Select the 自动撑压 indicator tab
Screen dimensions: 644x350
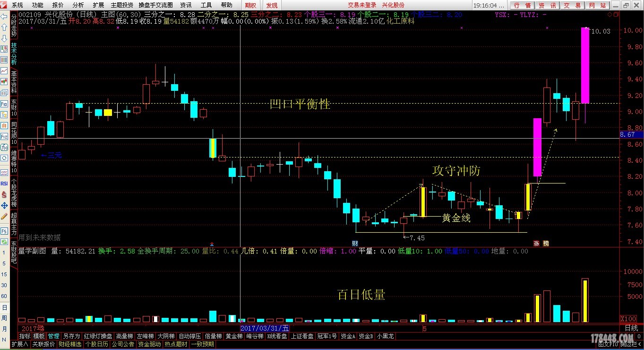tap(189, 336)
